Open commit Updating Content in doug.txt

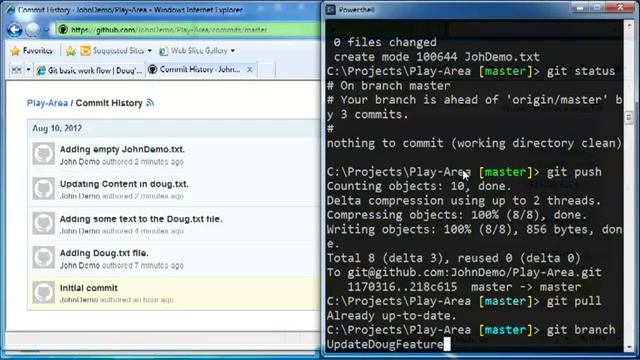click(x=124, y=184)
